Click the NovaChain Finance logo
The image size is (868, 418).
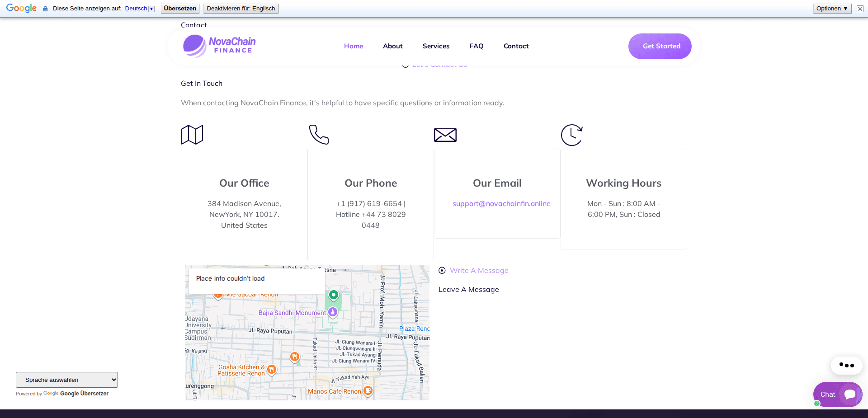[219, 46]
